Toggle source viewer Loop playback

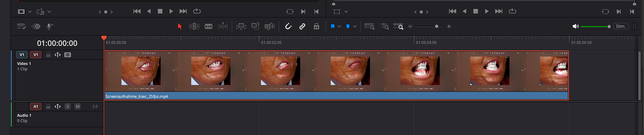point(197,11)
